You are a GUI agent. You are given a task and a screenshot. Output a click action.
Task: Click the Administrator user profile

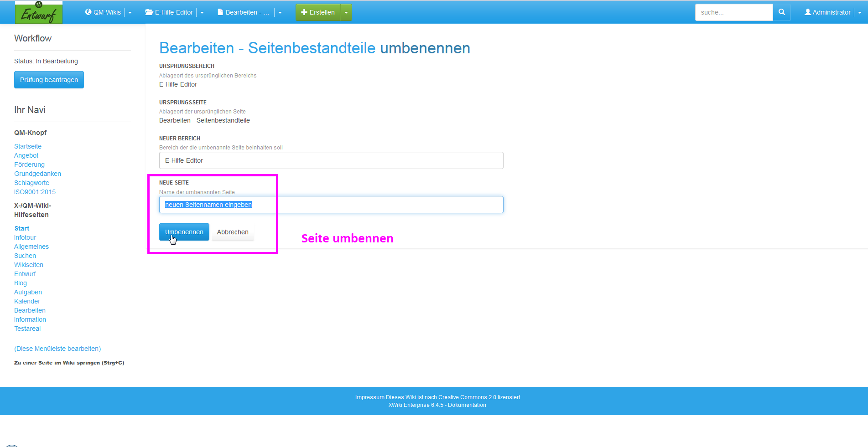coord(827,12)
